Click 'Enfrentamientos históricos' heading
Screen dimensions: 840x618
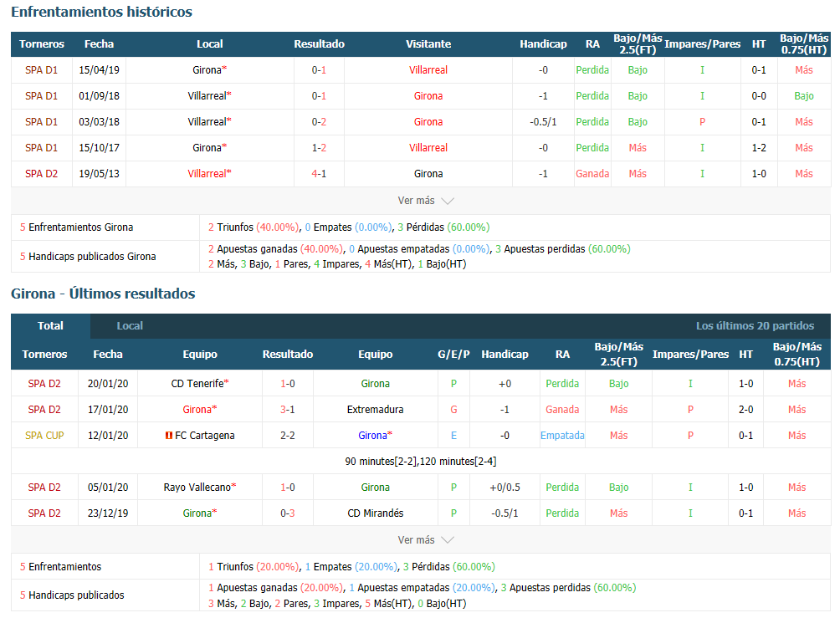click(102, 12)
